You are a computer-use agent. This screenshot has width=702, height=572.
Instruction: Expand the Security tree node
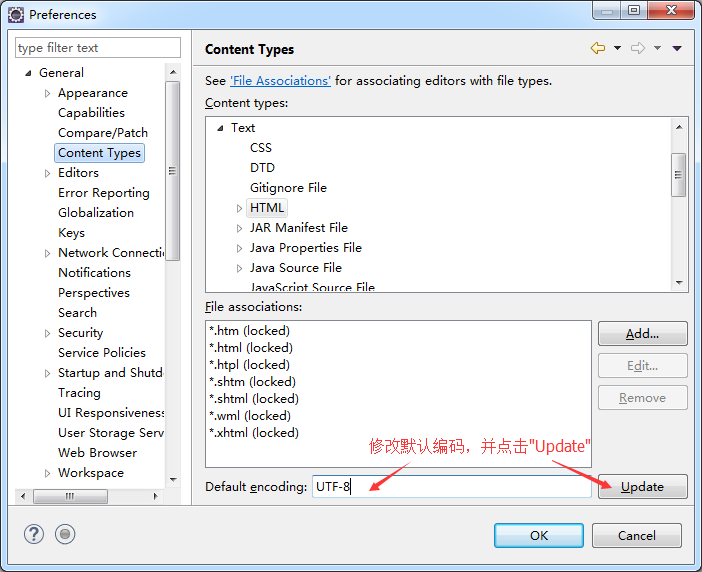pyautogui.click(x=47, y=333)
